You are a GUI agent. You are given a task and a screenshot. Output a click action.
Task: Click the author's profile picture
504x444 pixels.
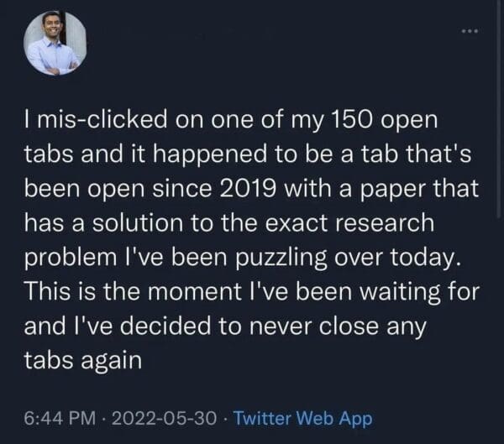(x=53, y=45)
